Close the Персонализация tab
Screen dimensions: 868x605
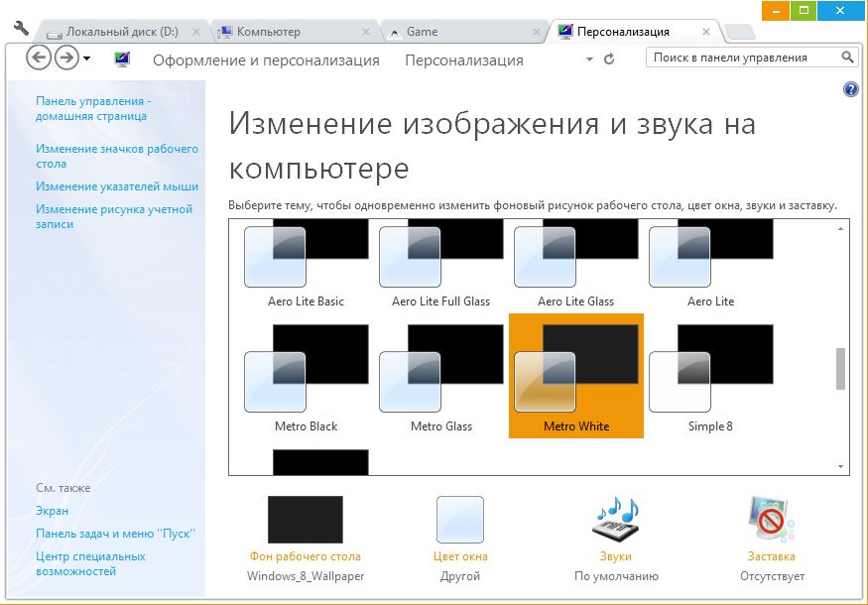[705, 32]
